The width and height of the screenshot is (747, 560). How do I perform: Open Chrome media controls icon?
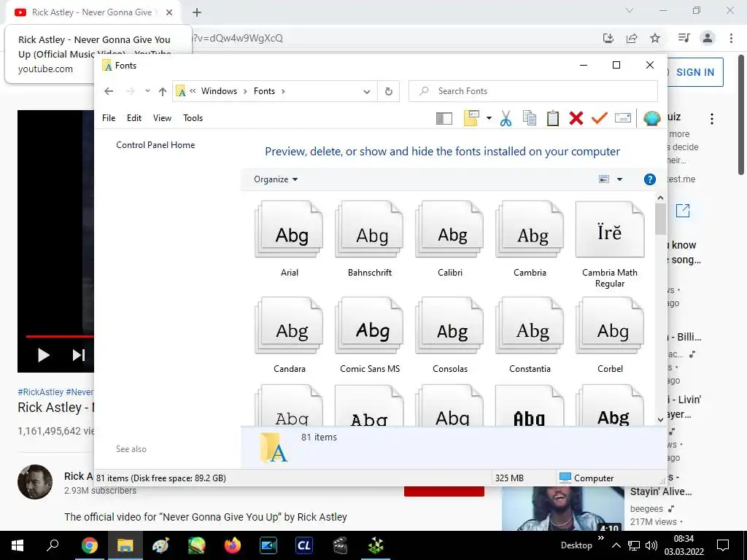pyautogui.click(x=684, y=38)
